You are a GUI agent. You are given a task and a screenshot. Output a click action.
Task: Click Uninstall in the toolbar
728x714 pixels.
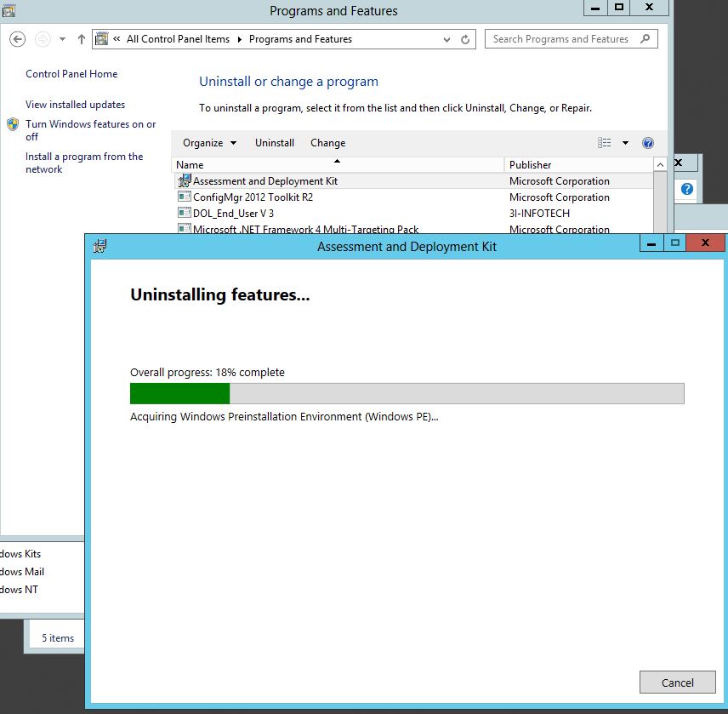click(x=275, y=143)
